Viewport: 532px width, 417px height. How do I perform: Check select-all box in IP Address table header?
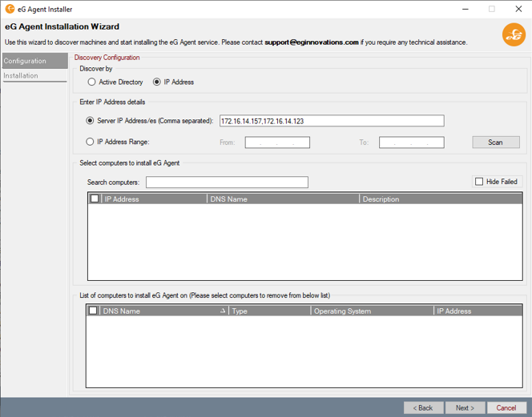[x=95, y=198]
